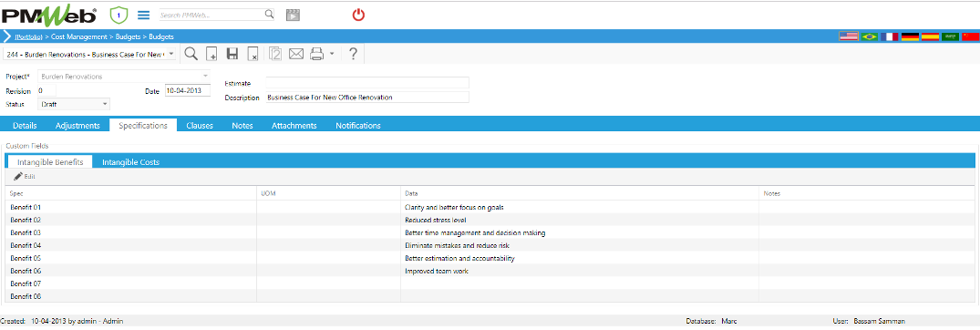Open the notifications shield badge
Screen dimensions: 980x330
(119, 15)
